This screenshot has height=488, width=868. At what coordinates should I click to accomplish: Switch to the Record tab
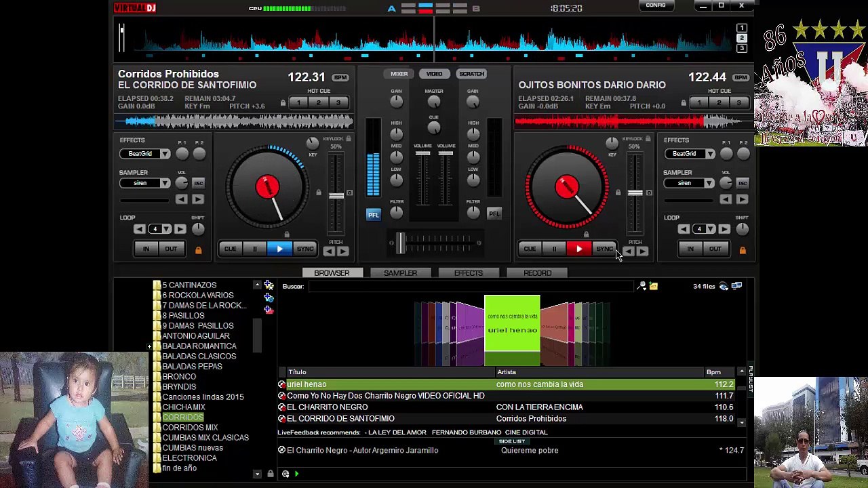coord(537,273)
